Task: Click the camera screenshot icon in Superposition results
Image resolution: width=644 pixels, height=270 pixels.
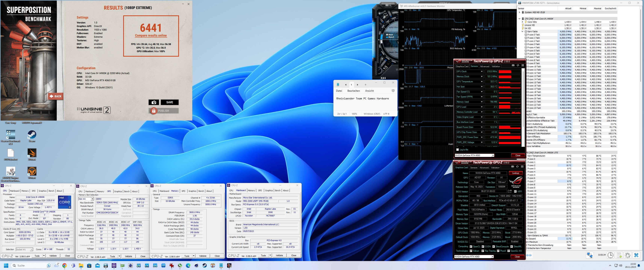Action: pos(154,102)
